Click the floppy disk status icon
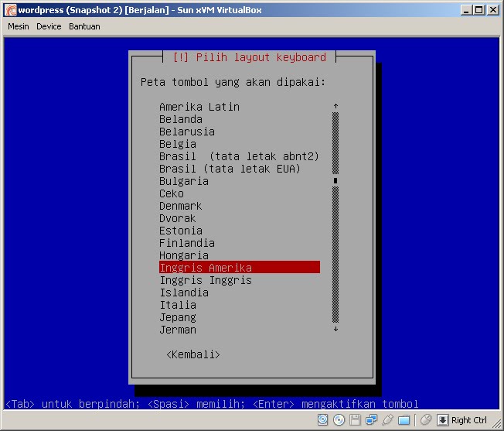Screen dimensions: 504x431 point(355,419)
